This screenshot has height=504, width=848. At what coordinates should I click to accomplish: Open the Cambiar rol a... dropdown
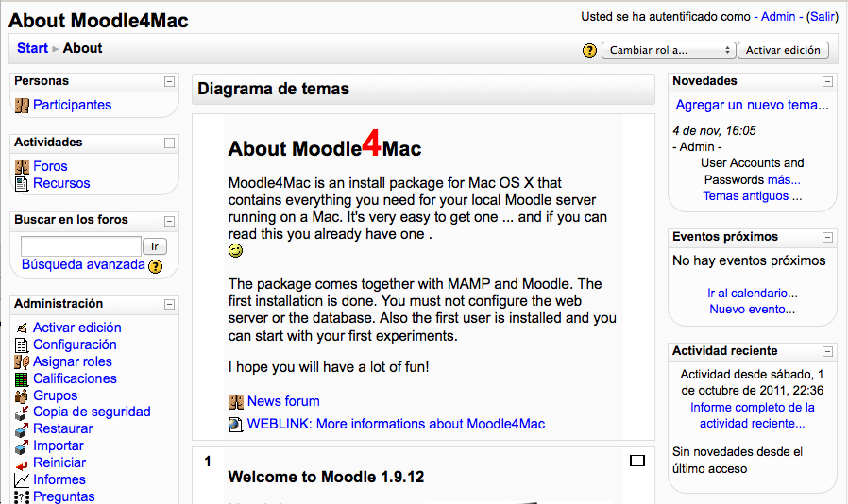coord(668,50)
